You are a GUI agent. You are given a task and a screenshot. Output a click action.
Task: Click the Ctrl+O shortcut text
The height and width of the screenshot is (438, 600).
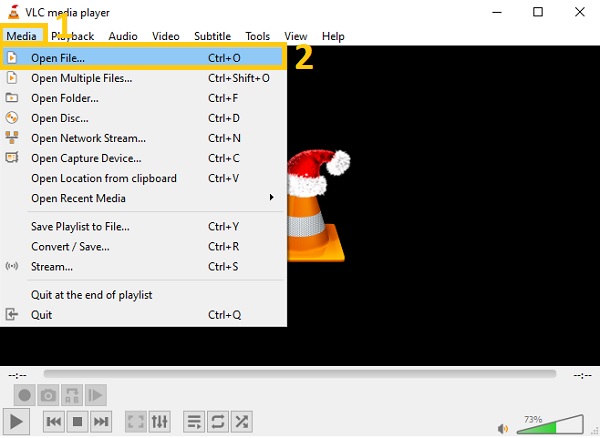[x=224, y=58]
